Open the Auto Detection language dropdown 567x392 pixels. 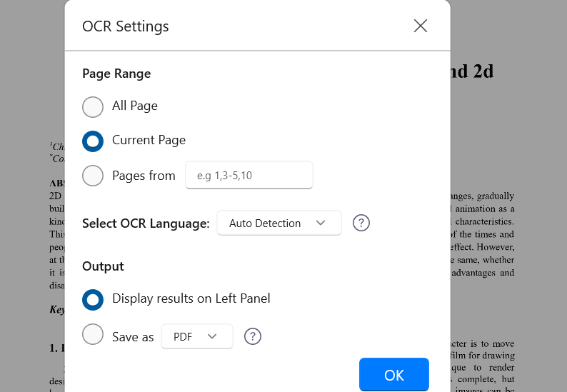(x=279, y=223)
